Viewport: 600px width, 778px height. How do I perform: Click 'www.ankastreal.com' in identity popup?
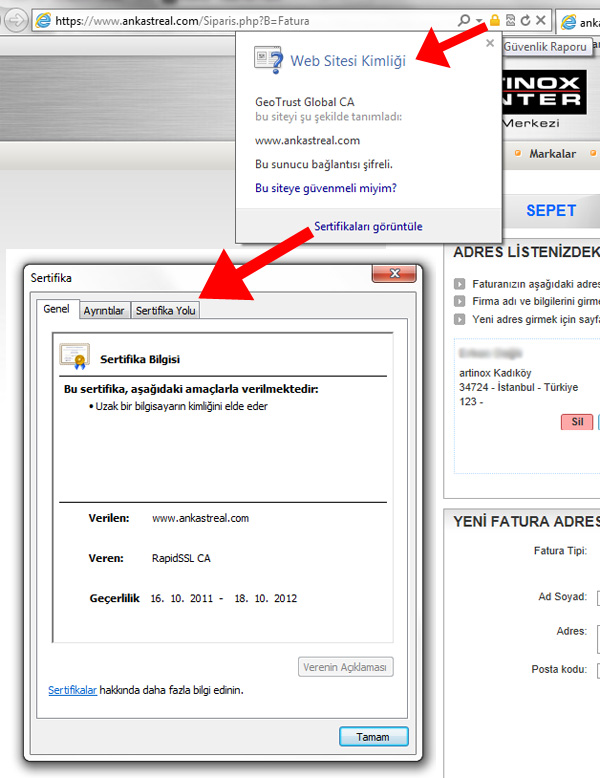click(x=307, y=140)
